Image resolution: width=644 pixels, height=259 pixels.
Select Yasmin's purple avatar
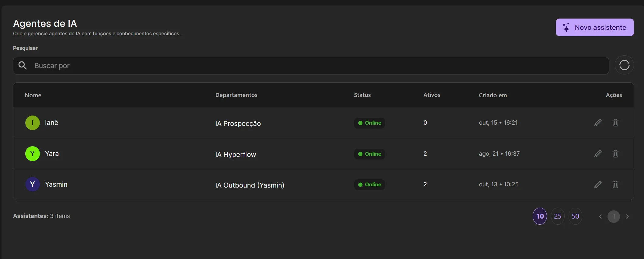click(33, 185)
